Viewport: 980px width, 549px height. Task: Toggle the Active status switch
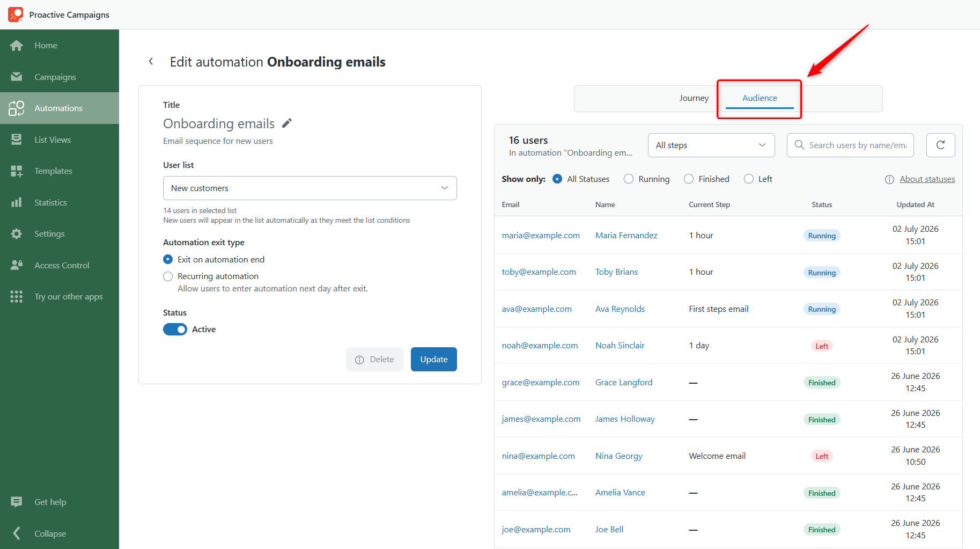pyautogui.click(x=175, y=330)
